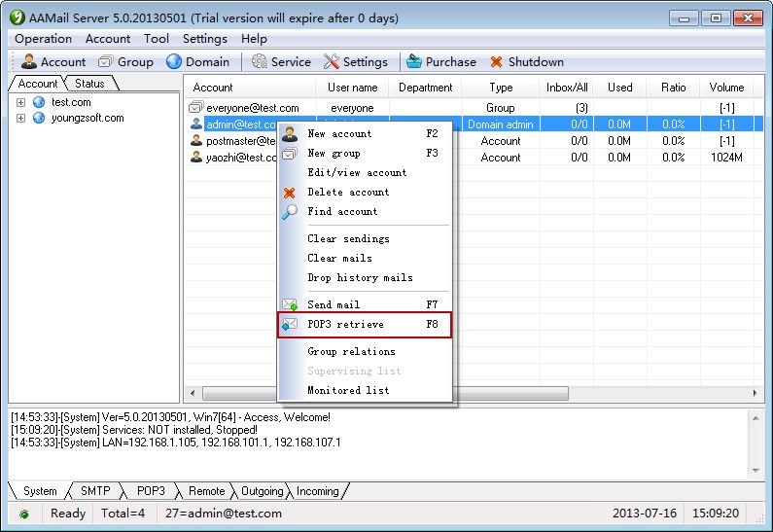Image resolution: width=773 pixels, height=532 pixels.
Task: Choose Group relations from context menu
Action: [365, 351]
